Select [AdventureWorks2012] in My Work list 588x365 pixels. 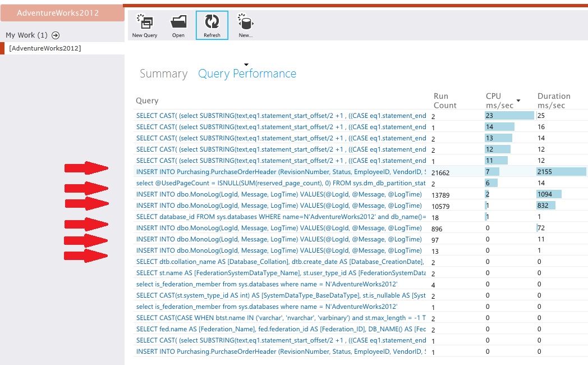[x=45, y=48]
